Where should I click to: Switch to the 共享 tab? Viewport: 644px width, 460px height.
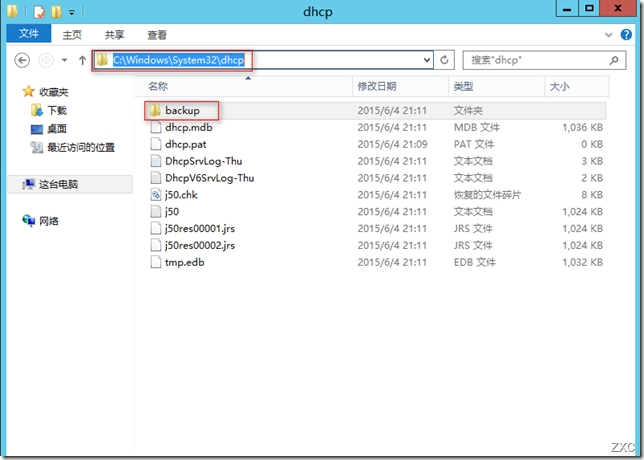click(x=114, y=35)
